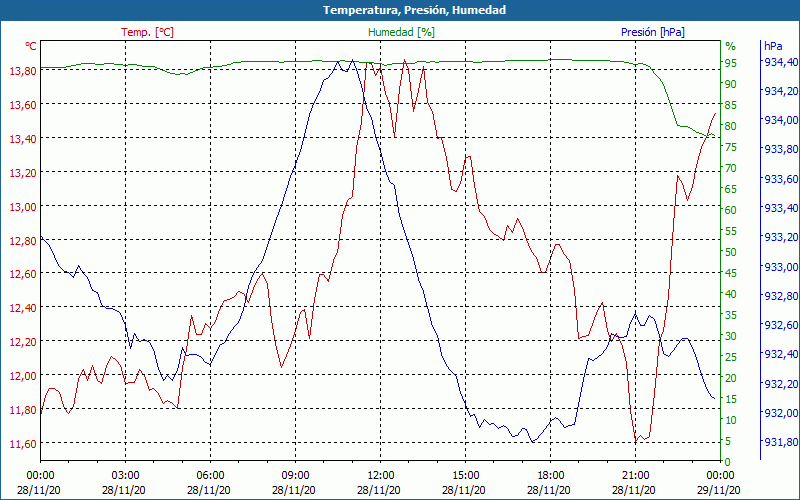This screenshot has width=800, height=500.
Task: Click the pressure axis value 933,20
Action: [780, 237]
